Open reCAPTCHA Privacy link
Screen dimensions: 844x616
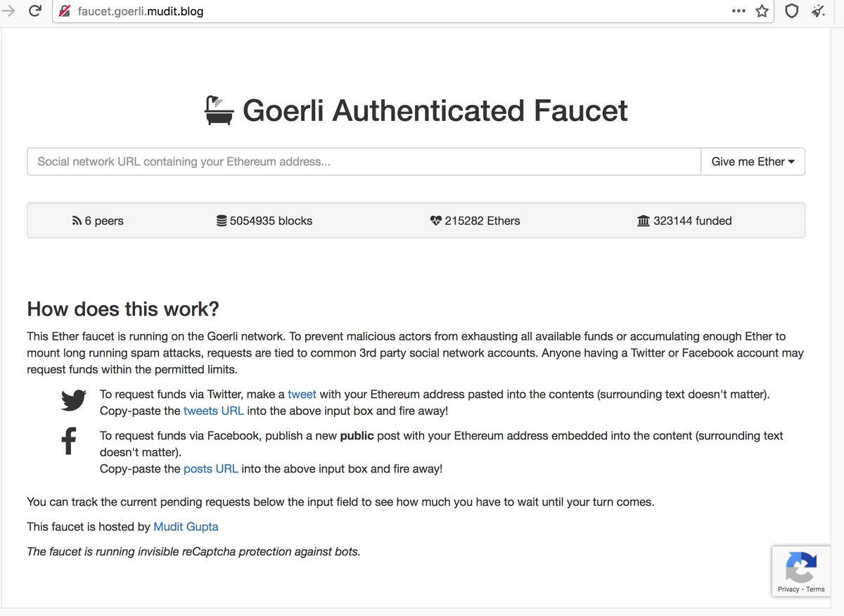coord(788,589)
